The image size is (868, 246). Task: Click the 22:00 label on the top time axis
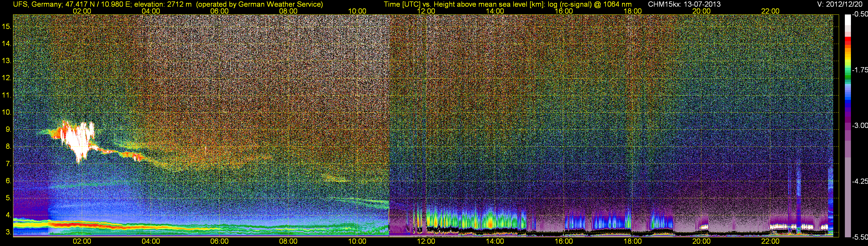point(770,11)
